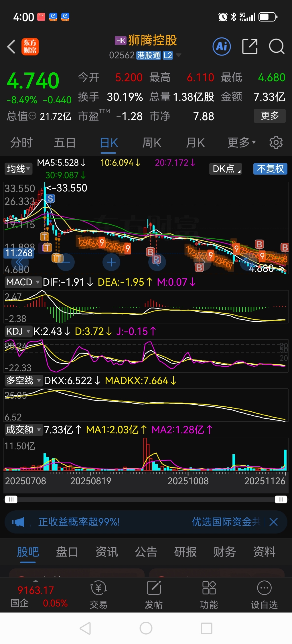Tap Android recent apps button

pyautogui.click(x=206, y=628)
